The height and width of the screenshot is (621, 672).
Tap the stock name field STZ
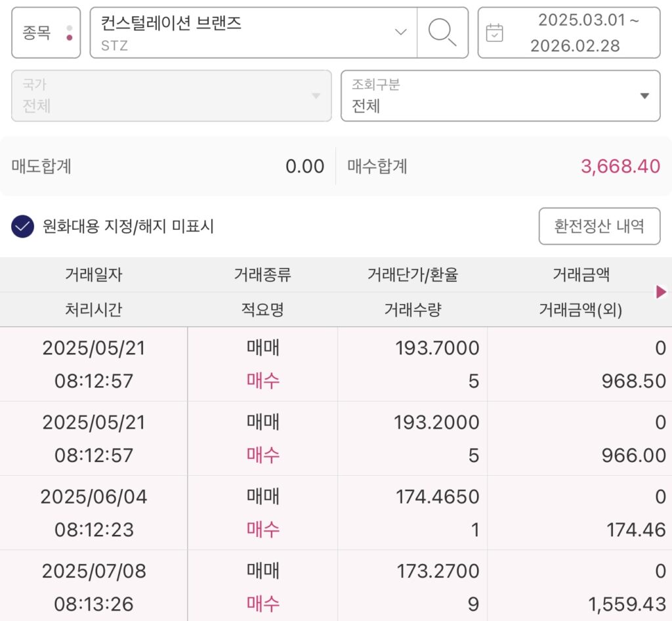253,33
